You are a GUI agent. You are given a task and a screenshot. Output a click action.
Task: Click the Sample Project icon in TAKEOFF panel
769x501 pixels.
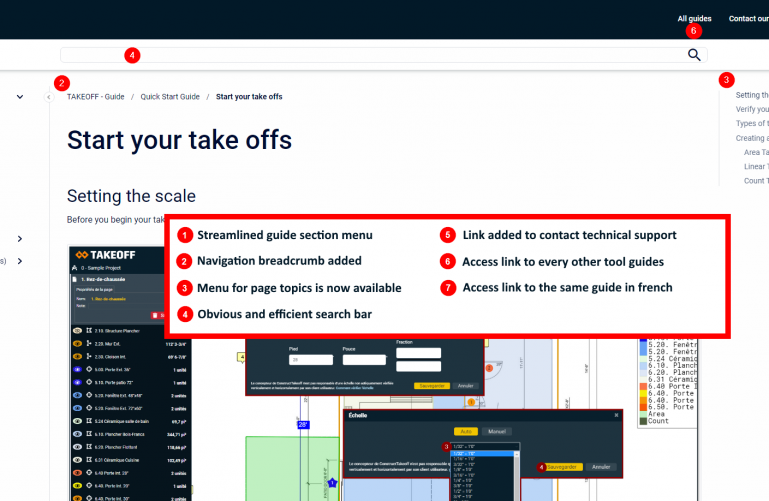75,268
